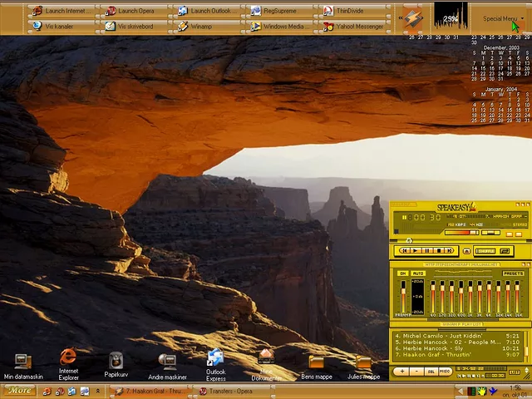Screen dimensions: 532x399
Task: Skip to previous track in Winamp
Action: point(405,251)
